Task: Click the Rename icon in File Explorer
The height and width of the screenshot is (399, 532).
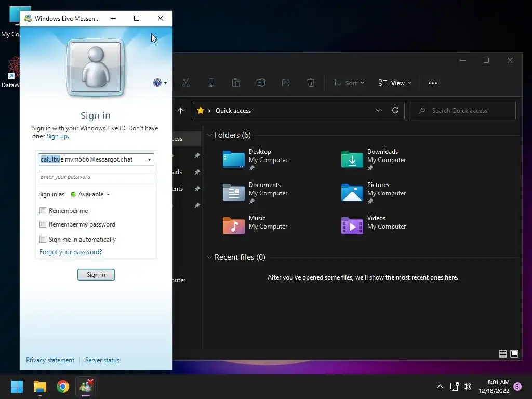Action: (261, 83)
